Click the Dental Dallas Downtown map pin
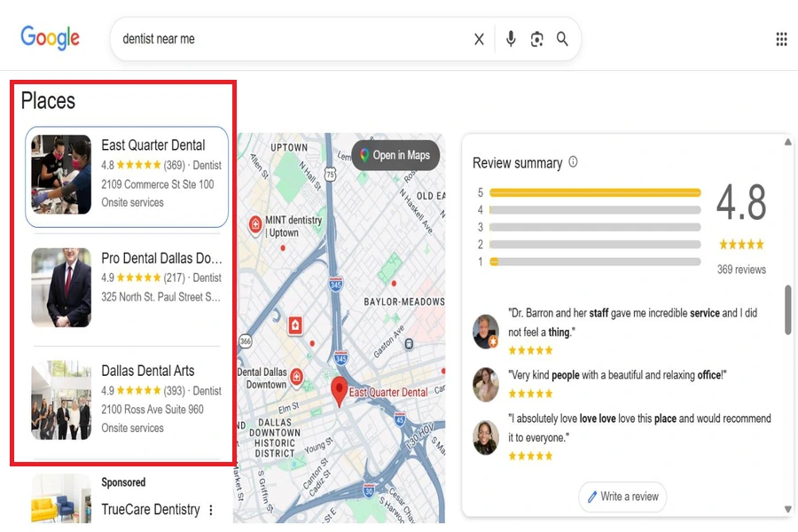The height and width of the screenshot is (532, 798). [296, 377]
